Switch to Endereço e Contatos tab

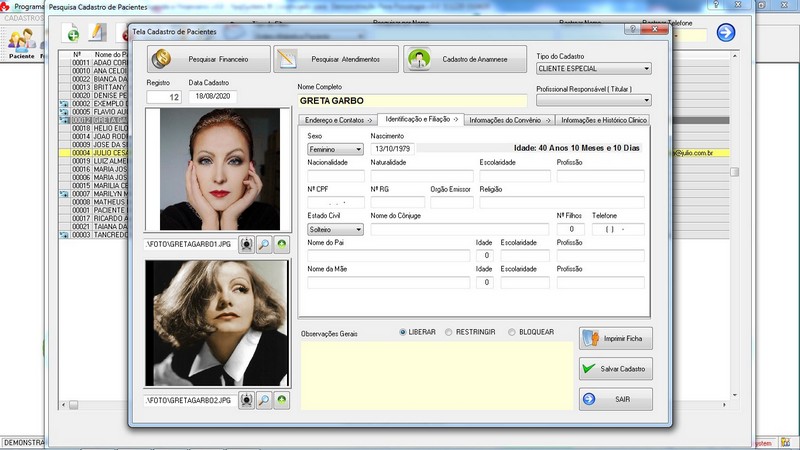point(338,120)
